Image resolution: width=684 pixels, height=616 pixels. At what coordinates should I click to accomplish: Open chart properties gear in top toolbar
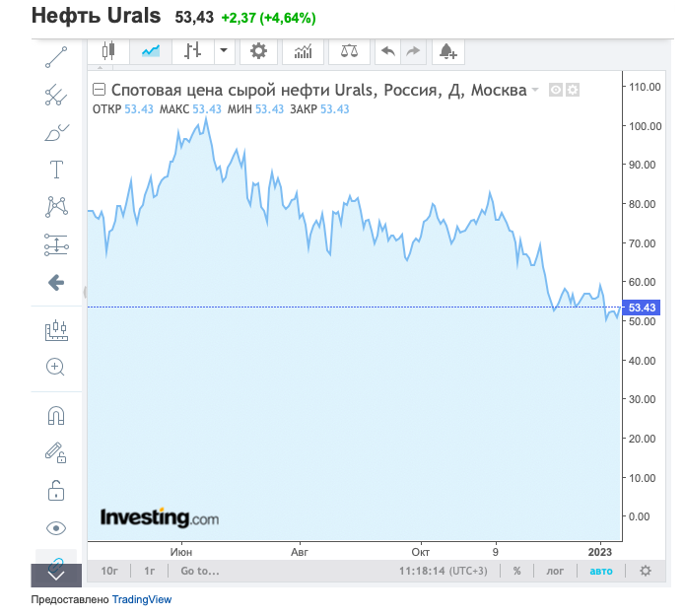coord(258,50)
